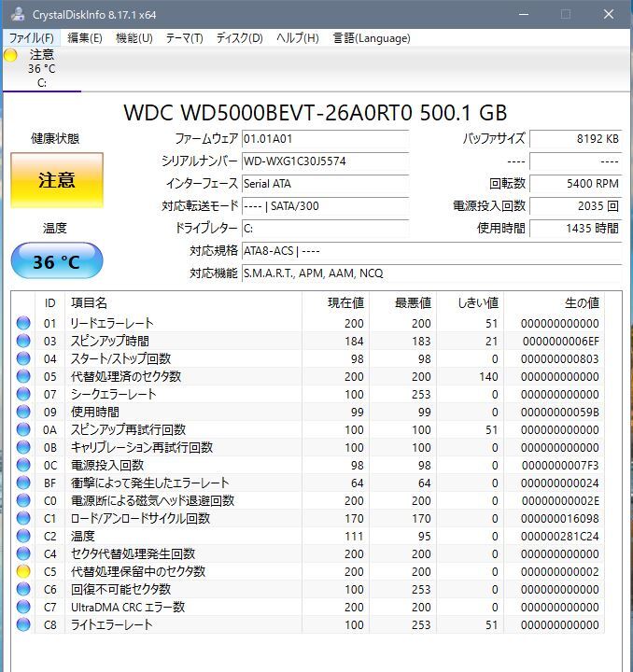Click the 36 °C temperature button
The image size is (633, 672).
[x=57, y=261]
